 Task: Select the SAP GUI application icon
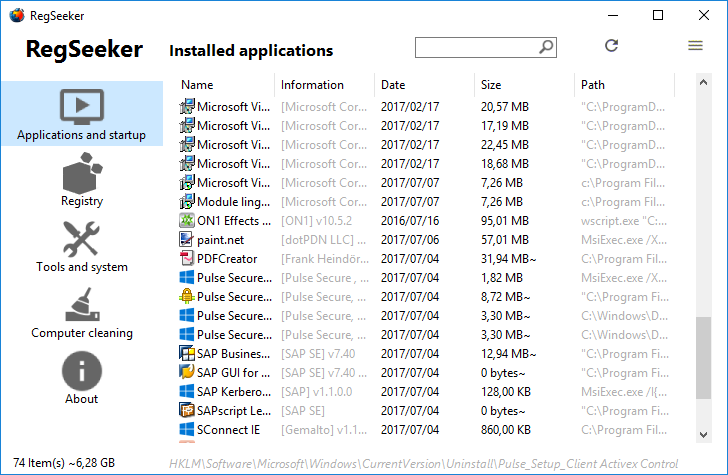pos(187,372)
